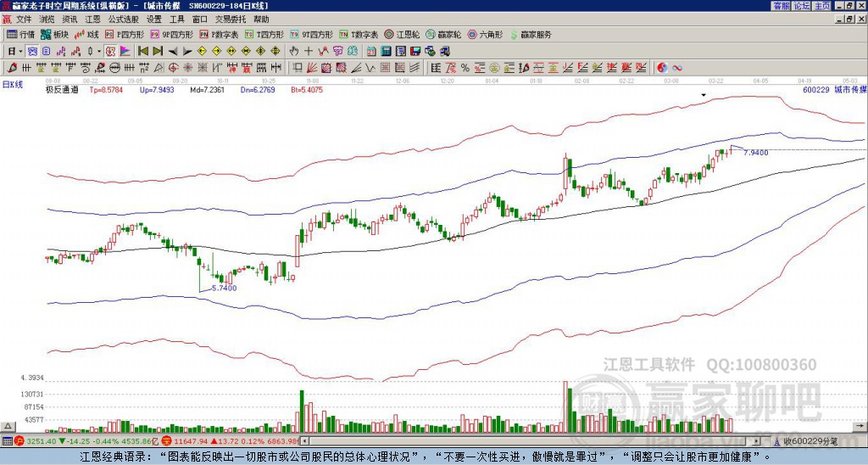Open the 9P四方形 tool

[171, 34]
